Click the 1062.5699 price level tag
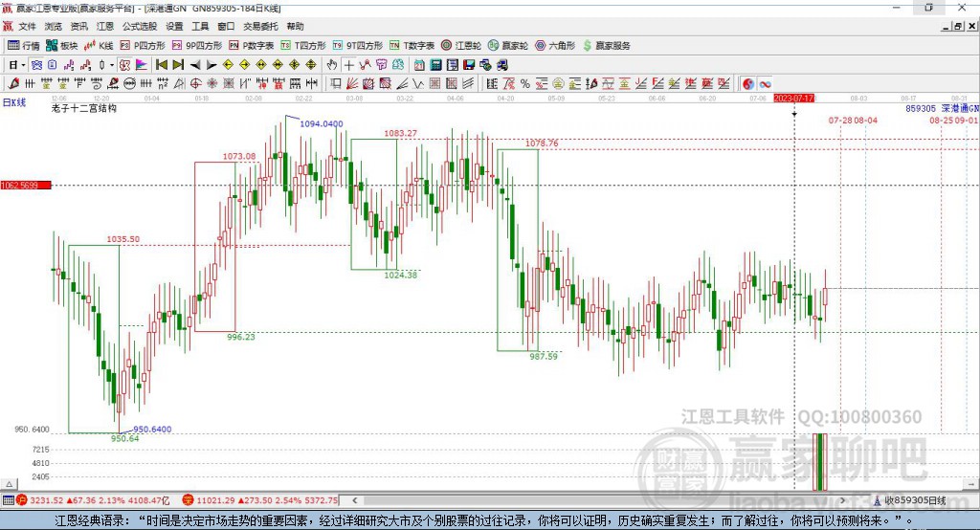Screen dimensions: 980x530 [x=26, y=185]
